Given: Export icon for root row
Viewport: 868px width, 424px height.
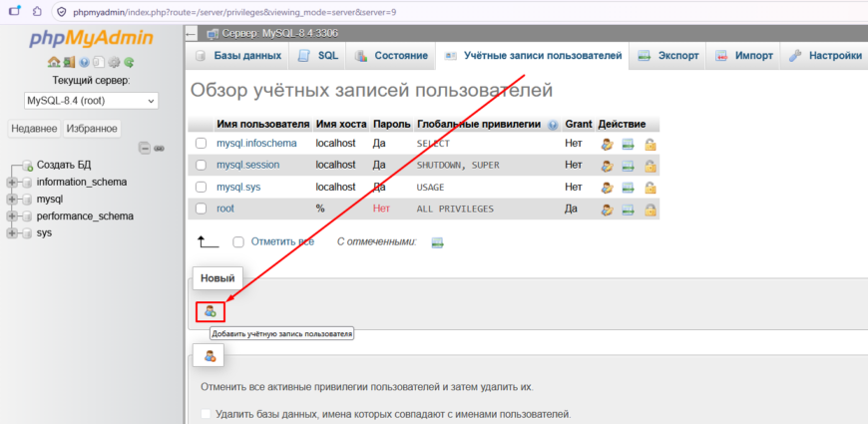Looking at the screenshot, I should (628, 210).
